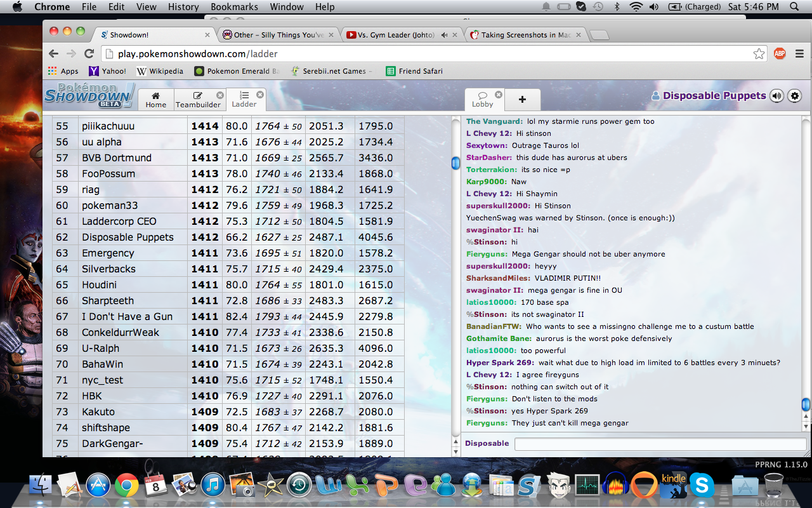Launch Kindle from the dock
The image size is (812, 508).
tap(673, 486)
